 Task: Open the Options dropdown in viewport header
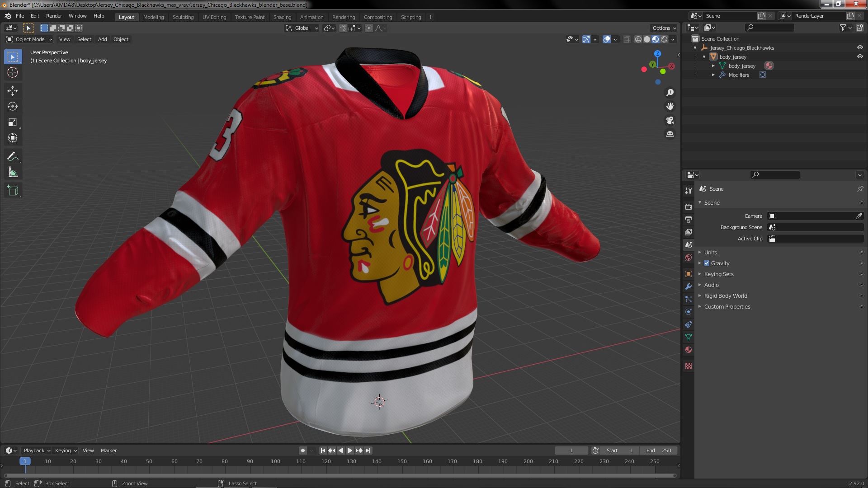[x=664, y=28]
